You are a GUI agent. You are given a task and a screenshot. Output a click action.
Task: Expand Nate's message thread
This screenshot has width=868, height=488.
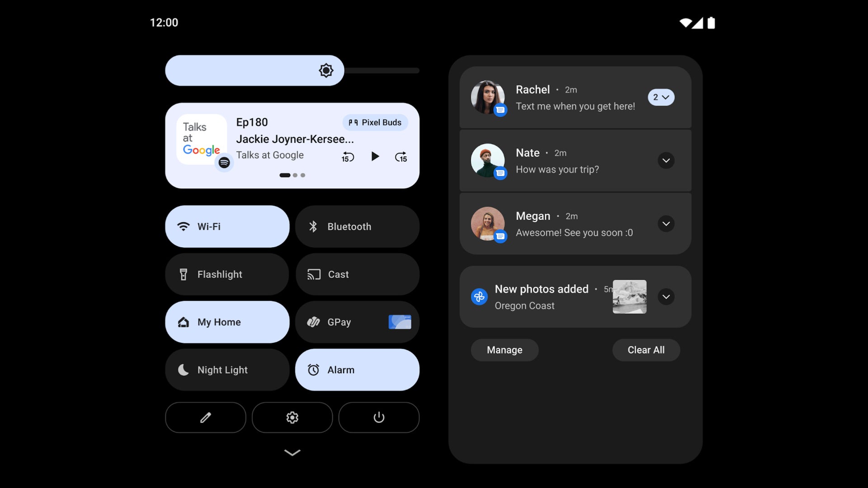666,161
